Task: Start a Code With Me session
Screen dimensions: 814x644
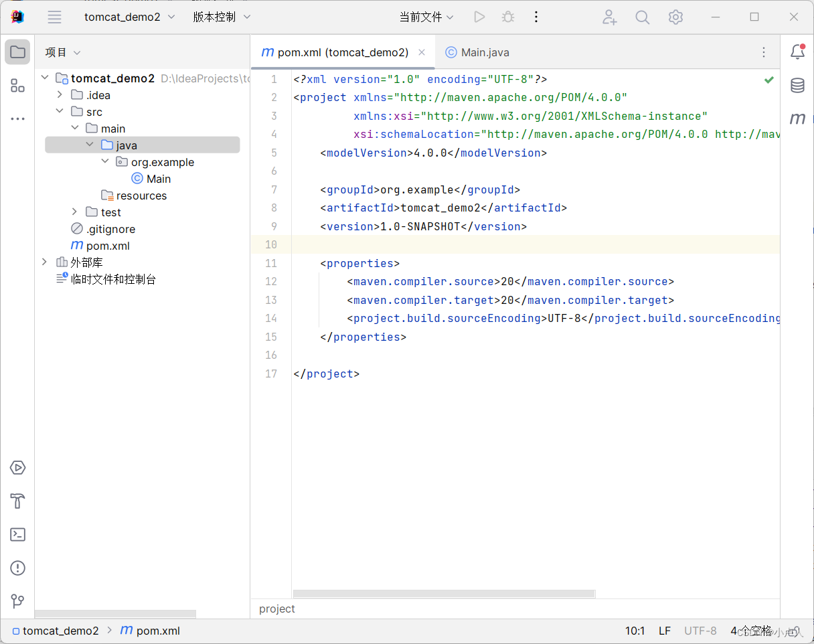Action: pos(609,17)
